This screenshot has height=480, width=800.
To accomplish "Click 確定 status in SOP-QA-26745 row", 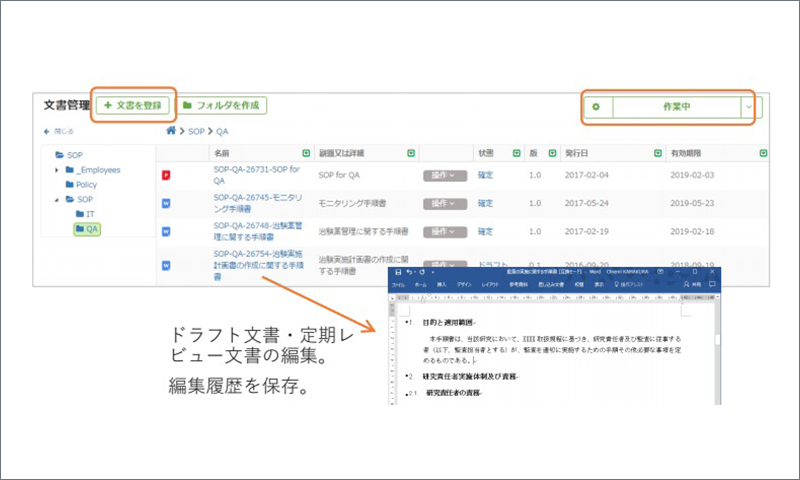I will pos(485,203).
